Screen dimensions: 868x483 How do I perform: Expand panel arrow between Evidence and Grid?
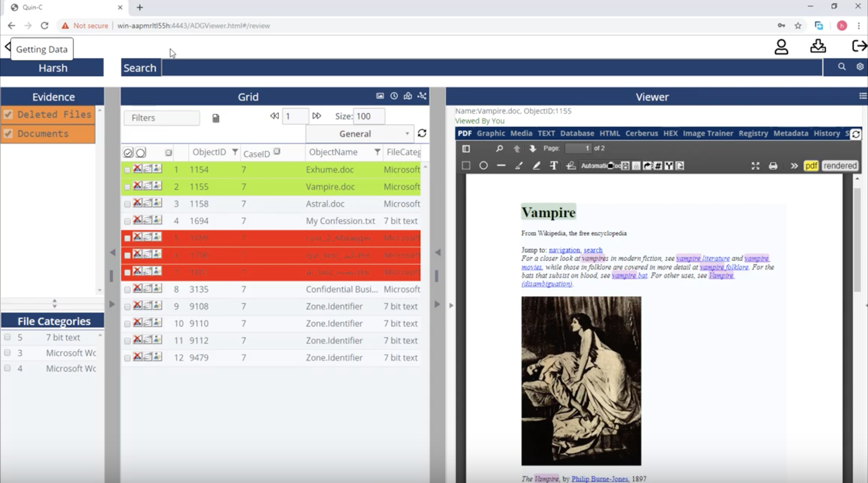pos(112,304)
